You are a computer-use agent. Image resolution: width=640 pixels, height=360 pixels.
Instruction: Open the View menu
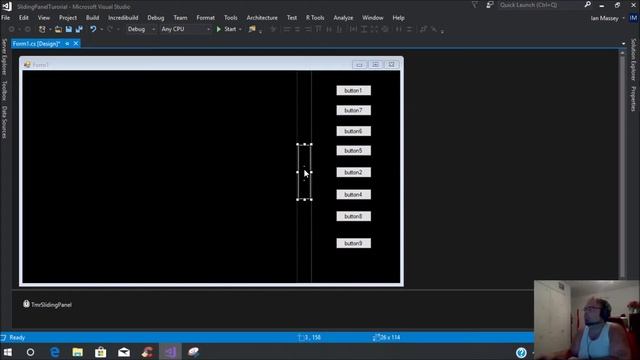click(44, 18)
